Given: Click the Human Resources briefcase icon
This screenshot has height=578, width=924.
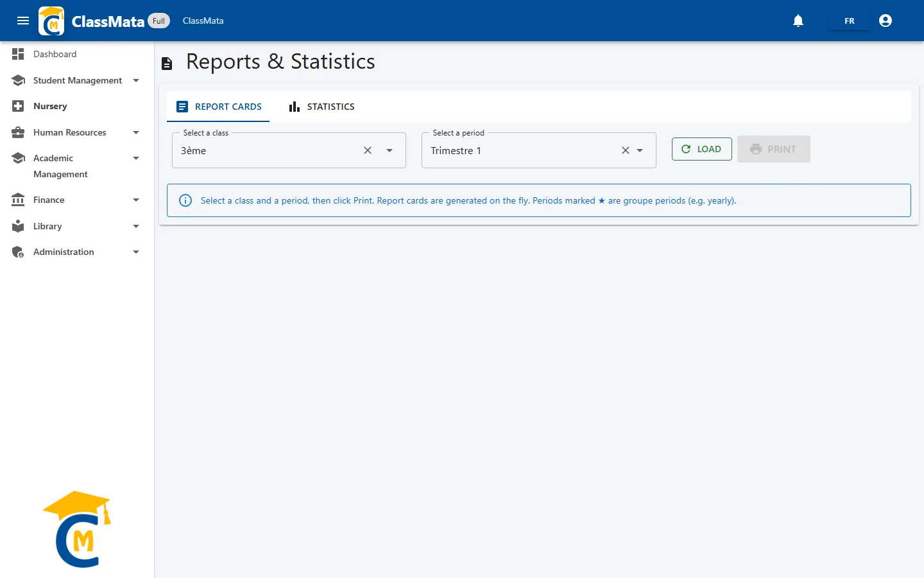Looking at the screenshot, I should coord(18,132).
